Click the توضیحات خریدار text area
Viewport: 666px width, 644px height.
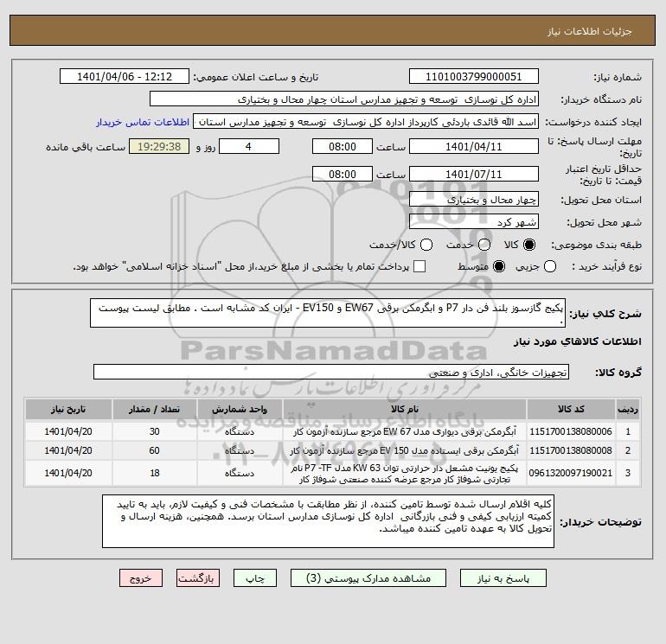[328, 521]
